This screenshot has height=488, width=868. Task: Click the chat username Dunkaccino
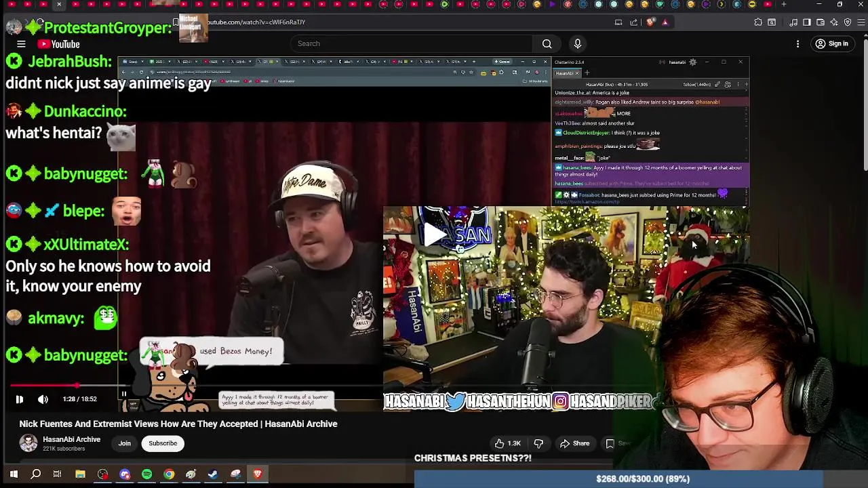(x=85, y=111)
